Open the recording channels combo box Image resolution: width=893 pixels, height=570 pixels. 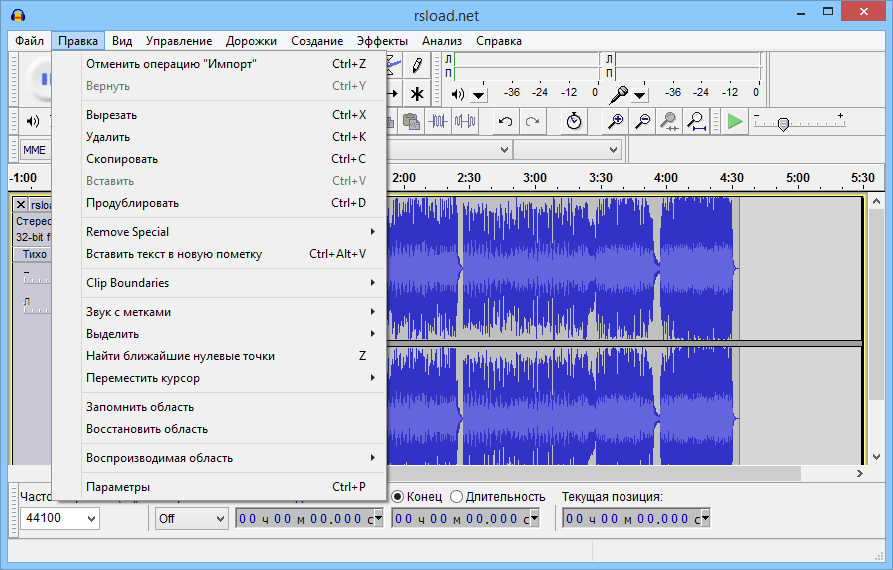click(567, 150)
